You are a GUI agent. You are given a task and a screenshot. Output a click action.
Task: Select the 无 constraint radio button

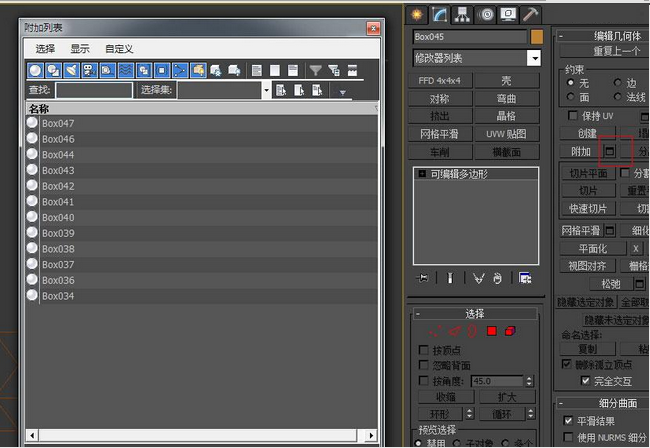(571, 82)
